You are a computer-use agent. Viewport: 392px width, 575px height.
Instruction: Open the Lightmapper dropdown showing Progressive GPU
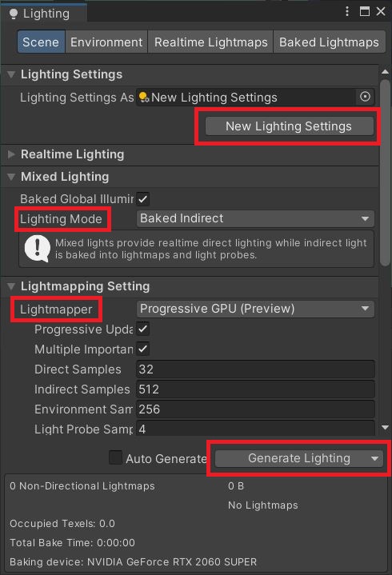(255, 309)
